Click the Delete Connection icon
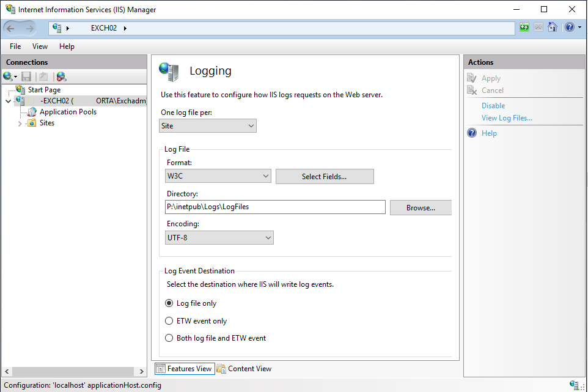588x392 pixels. [61, 76]
